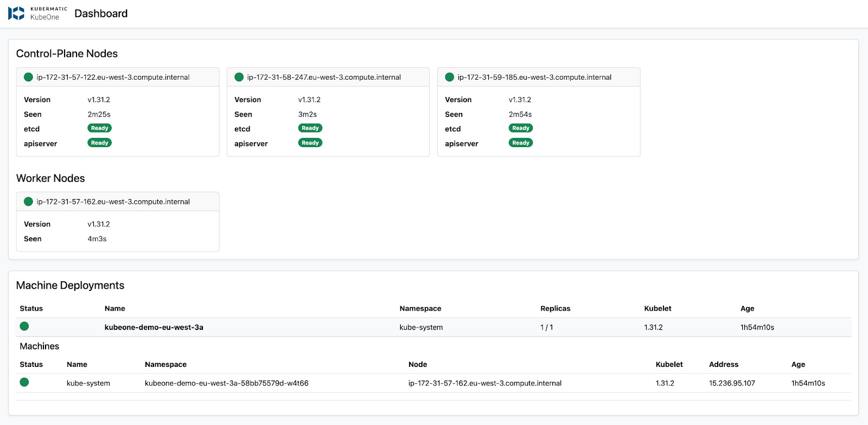The image size is (868, 425).
Task: Click Node column header in Machines table
Action: click(418, 364)
